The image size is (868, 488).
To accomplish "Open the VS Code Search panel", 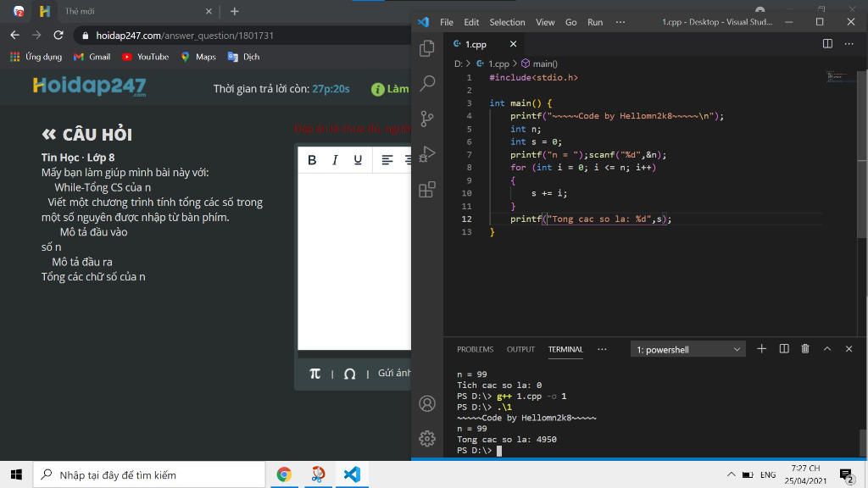I will click(x=427, y=84).
